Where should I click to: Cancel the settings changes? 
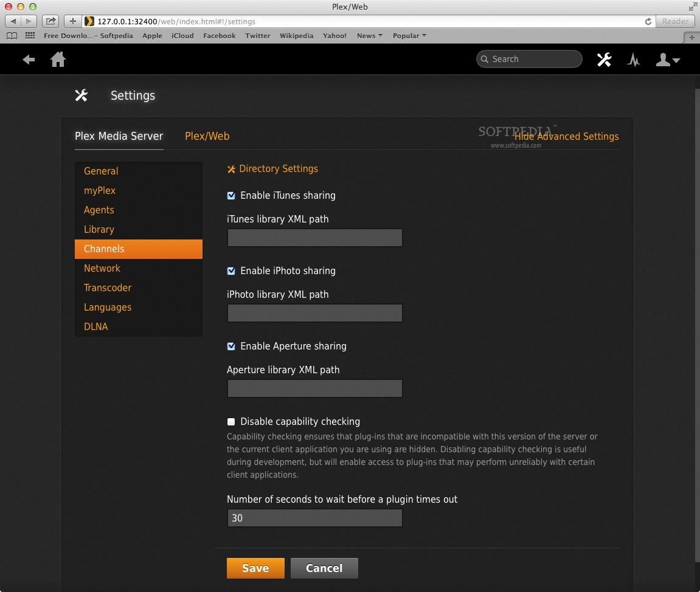click(x=324, y=568)
